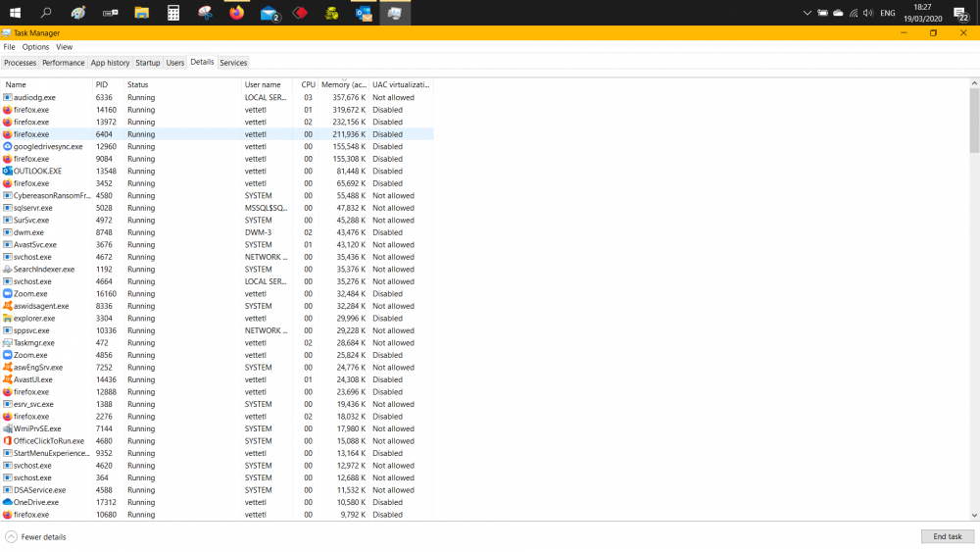Sort by the Status column header
This screenshot has height=552, width=980.
point(182,84)
